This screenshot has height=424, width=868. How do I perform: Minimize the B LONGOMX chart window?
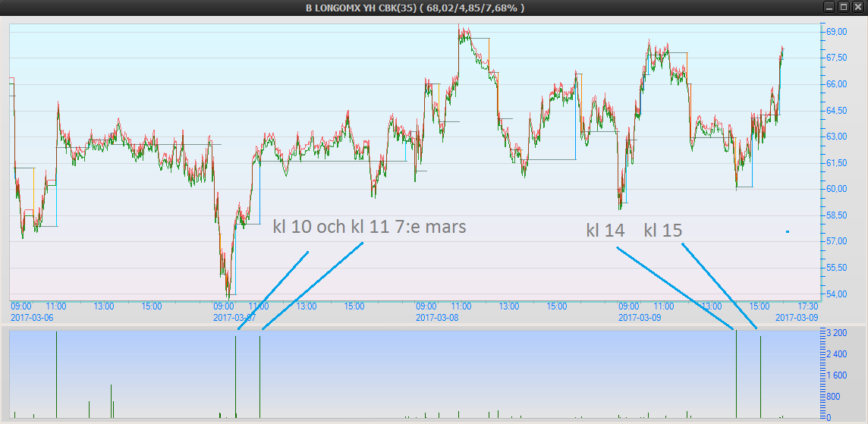(829, 7)
